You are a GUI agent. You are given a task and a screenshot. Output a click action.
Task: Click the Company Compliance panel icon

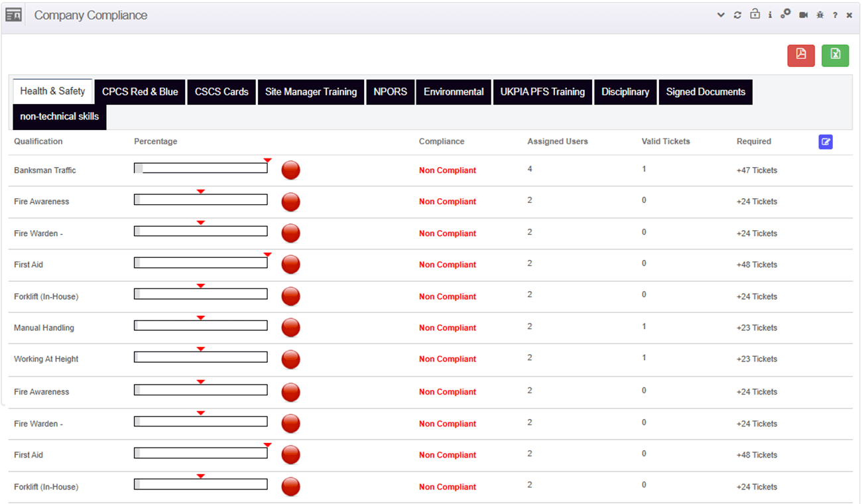[x=13, y=15]
